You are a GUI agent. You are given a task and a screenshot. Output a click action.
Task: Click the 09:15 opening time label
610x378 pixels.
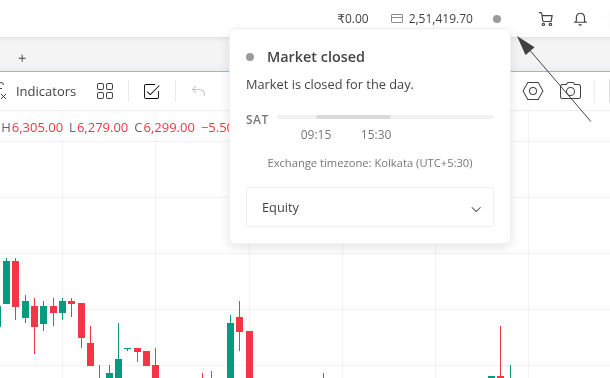coord(316,135)
